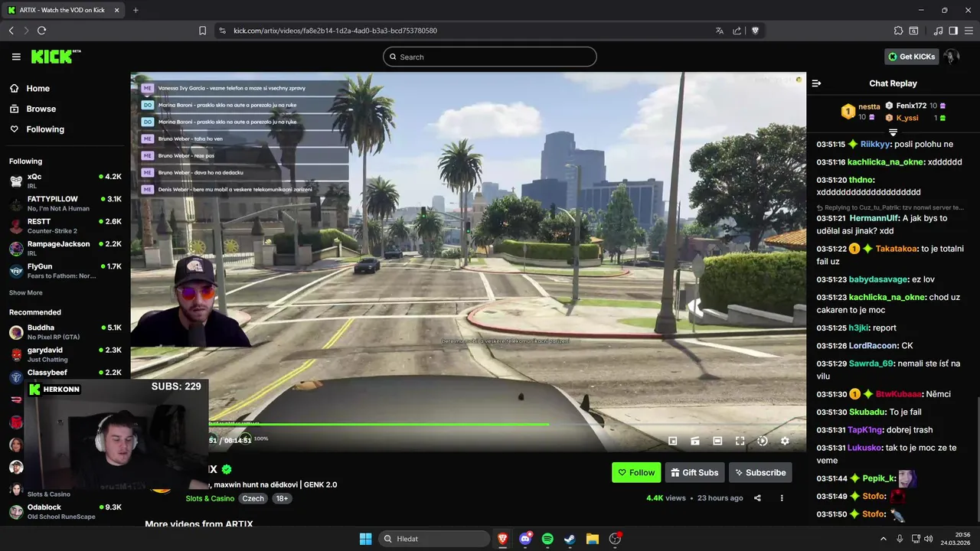Bookmark this page in address bar

click(202, 31)
